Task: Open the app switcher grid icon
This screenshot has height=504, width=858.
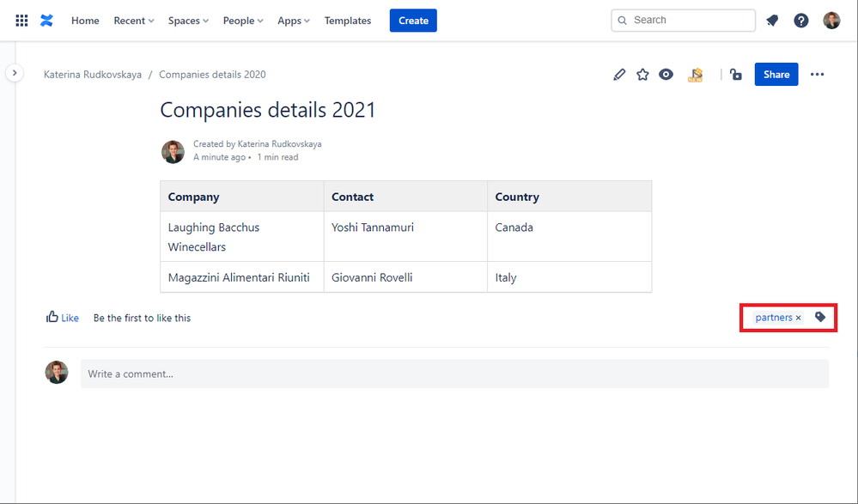Action: [x=21, y=21]
